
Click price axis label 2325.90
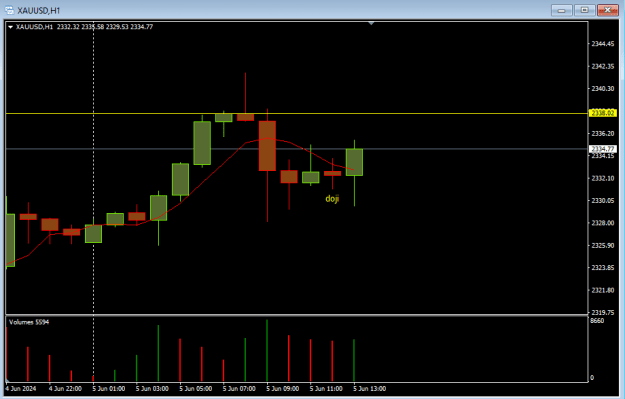[603, 246]
